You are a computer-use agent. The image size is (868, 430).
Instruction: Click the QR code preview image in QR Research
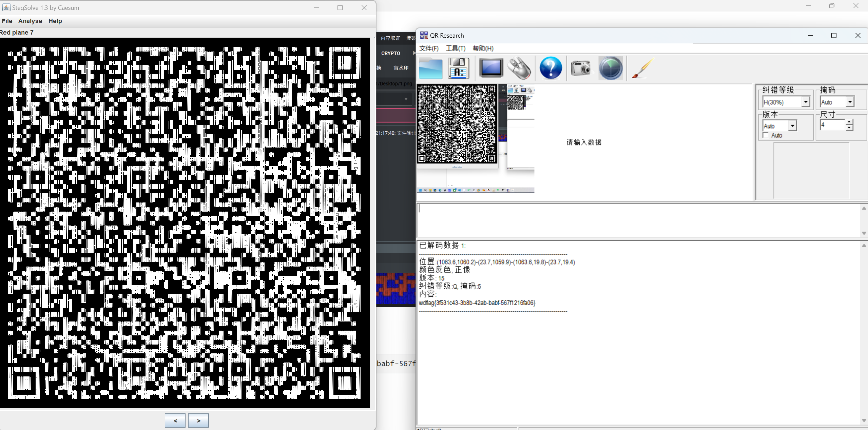coord(457,124)
